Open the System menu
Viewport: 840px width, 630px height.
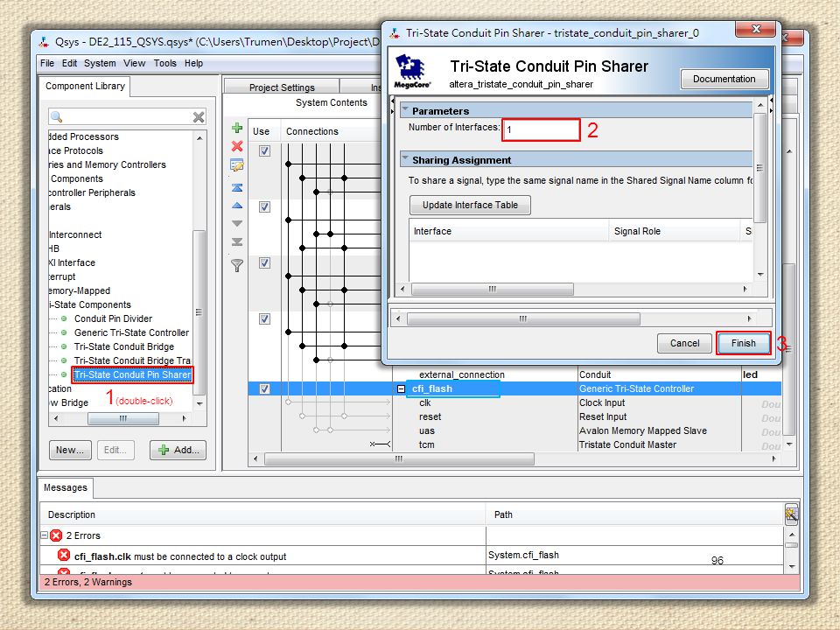tap(100, 63)
